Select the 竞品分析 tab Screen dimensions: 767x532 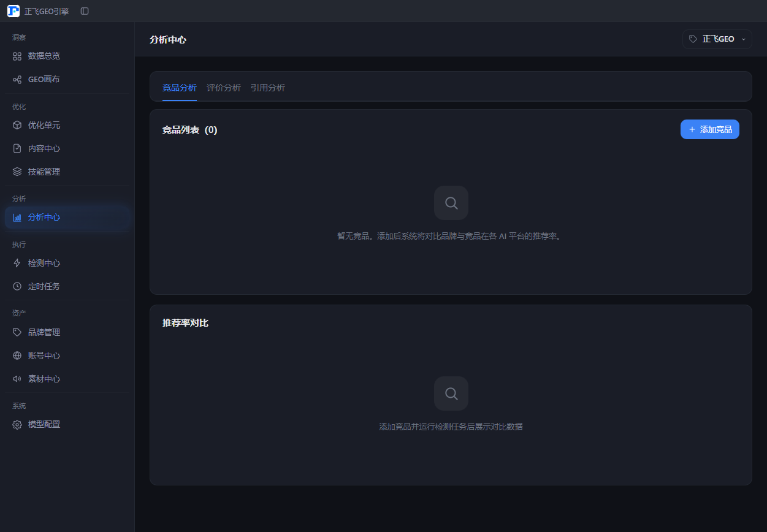[x=180, y=88]
